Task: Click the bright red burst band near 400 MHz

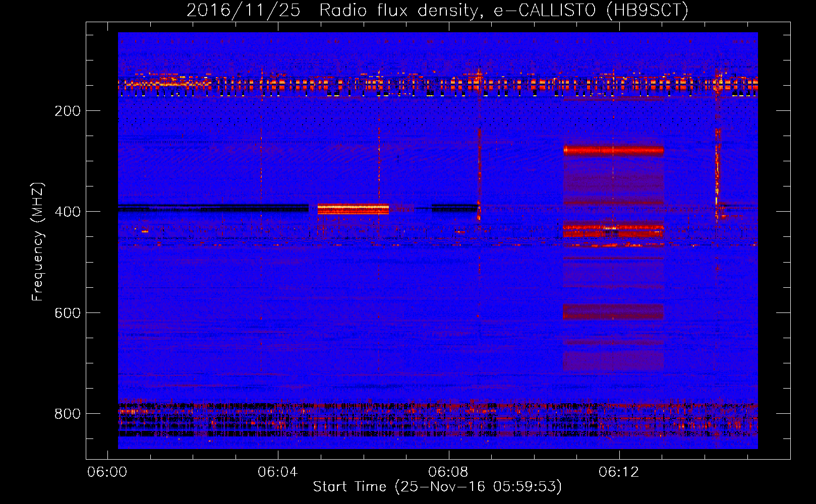Action: click(x=353, y=209)
